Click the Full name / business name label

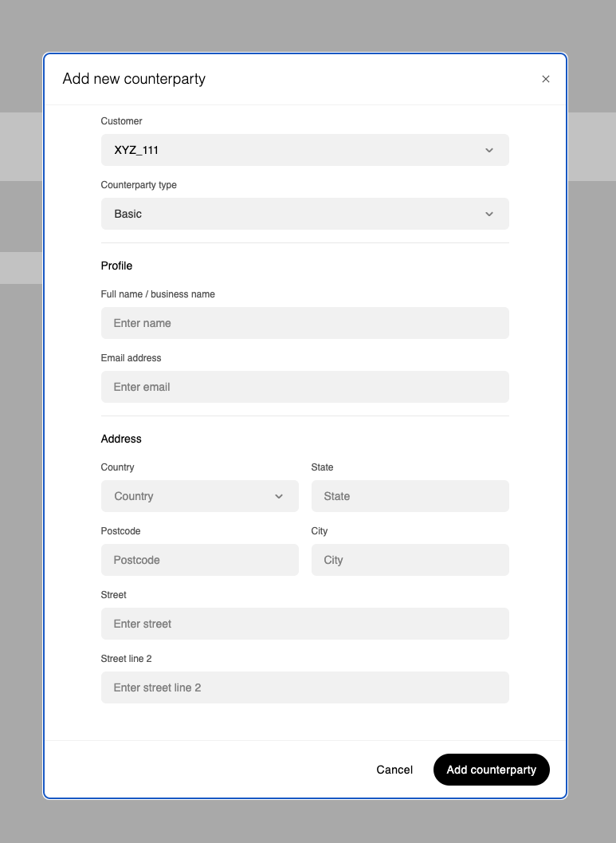[158, 294]
